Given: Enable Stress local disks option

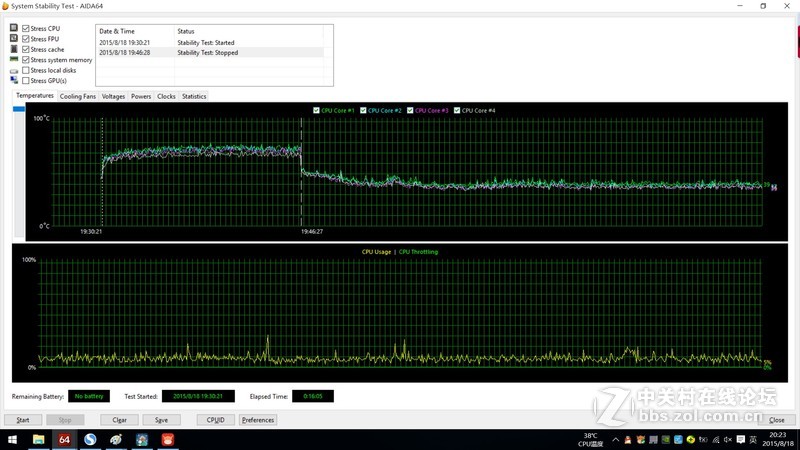Looking at the screenshot, I should 26,70.
